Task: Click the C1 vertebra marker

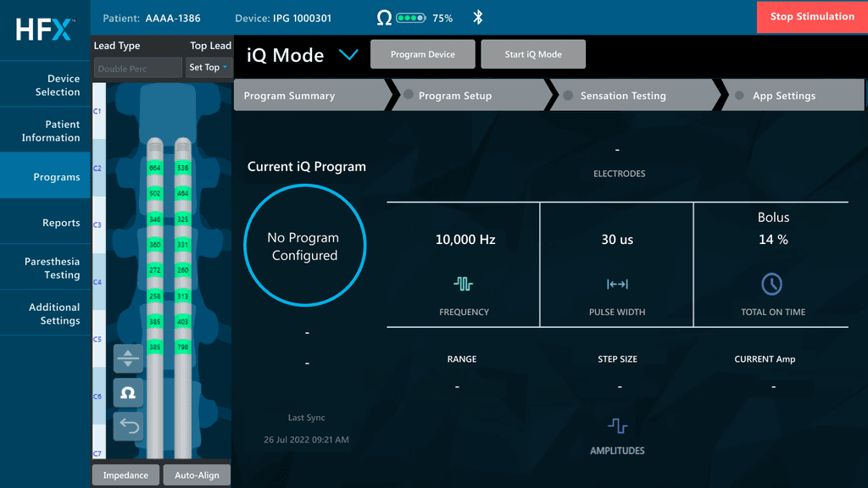Action: pyautogui.click(x=97, y=111)
